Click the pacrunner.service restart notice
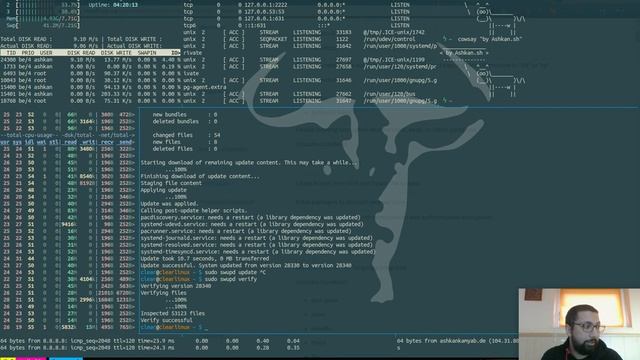This screenshot has width=640, height=360. click(246, 231)
